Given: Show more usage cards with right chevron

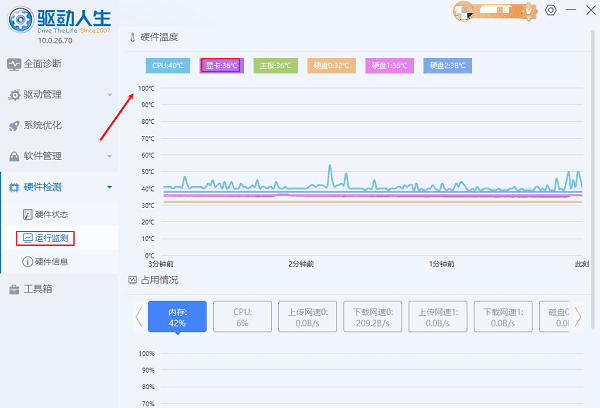Looking at the screenshot, I should click(x=577, y=317).
